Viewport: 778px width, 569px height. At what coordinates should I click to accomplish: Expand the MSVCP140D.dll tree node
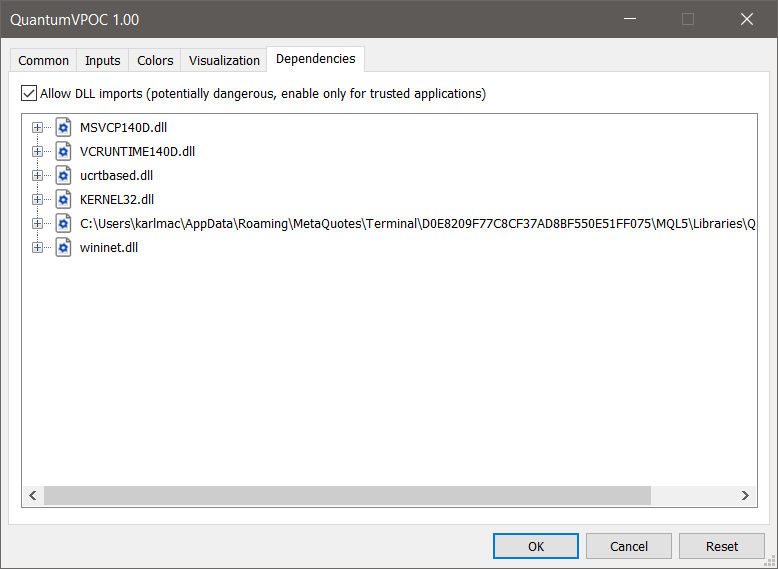click(38, 128)
